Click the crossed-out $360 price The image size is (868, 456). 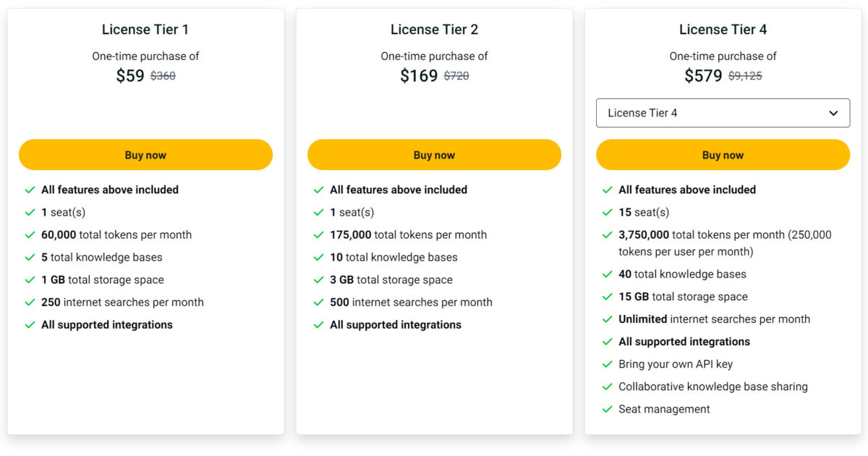[x=162, y=75]
